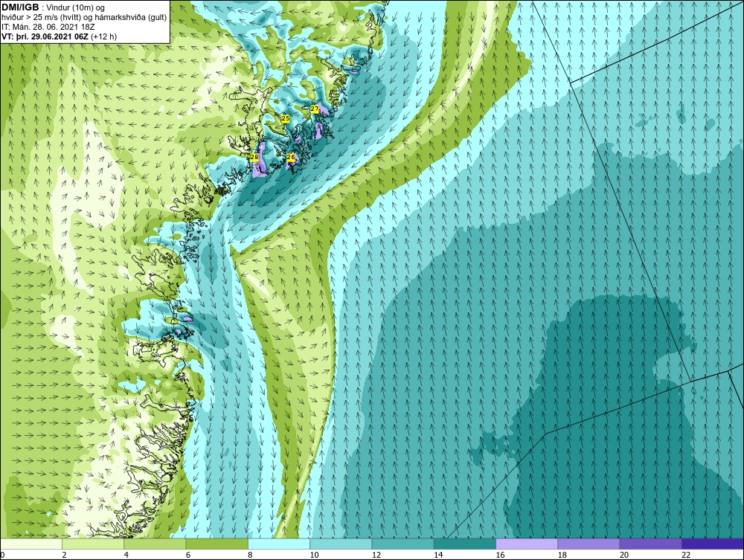Image resolution: width=744 pixels, height=560 pixels.
Task: Click the scale label 22
Action: tap(686, 555)
